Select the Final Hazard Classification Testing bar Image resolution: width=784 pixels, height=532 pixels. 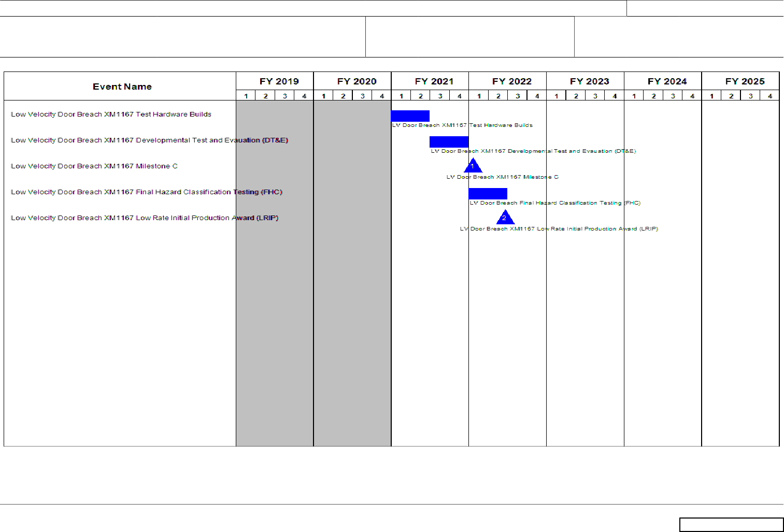(488, 194)
